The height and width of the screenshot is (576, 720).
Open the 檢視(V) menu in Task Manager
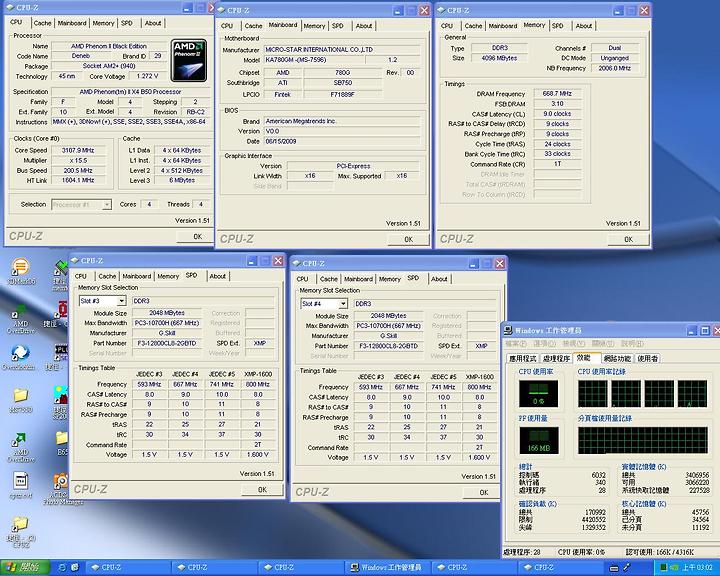click(x=574, y=344)
